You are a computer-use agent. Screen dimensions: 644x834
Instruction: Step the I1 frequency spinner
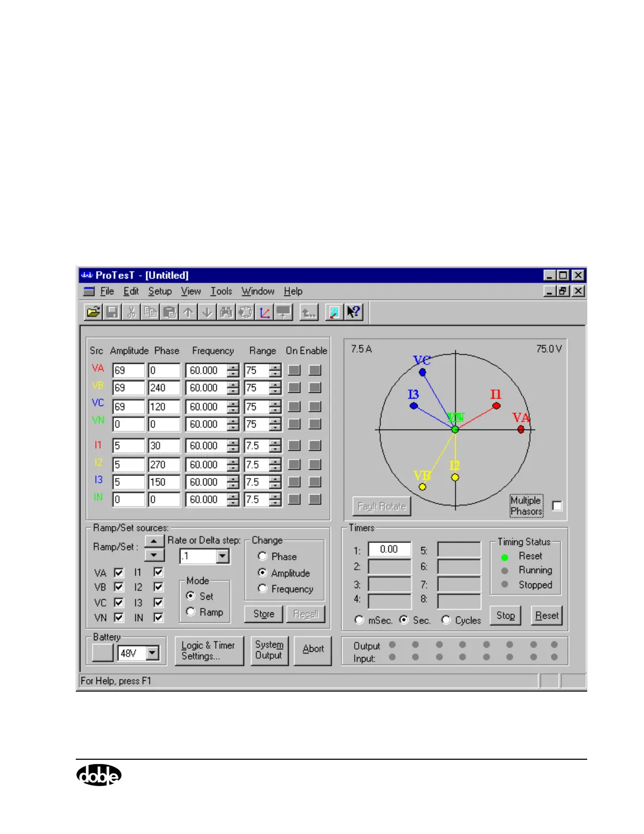[233, 445]
